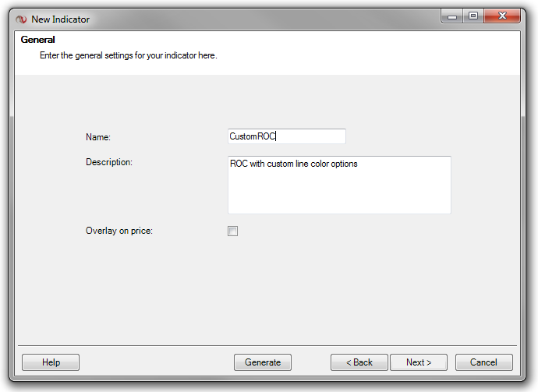Focus the Name input field
This screenshot has width=538, height=392.
tap(286, 136)
